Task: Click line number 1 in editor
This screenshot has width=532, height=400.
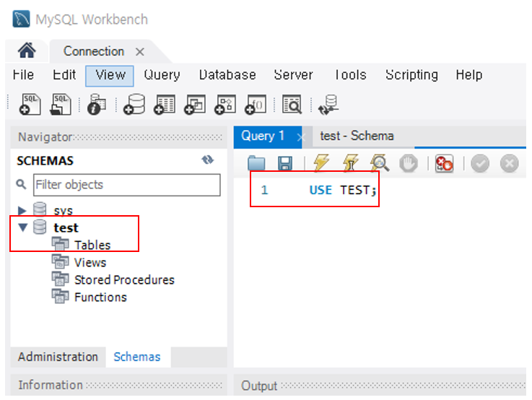Action: point(265,190)
